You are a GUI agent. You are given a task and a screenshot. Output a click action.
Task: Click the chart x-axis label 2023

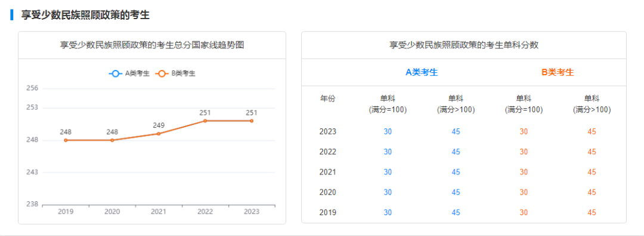click(x=252, y=212)
